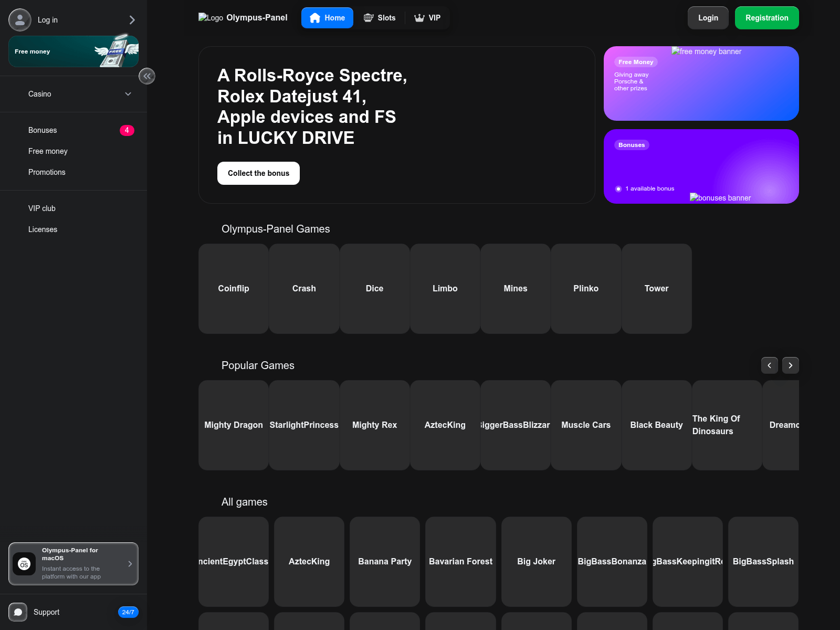Screen dimensions: 840x630
Task: Open the Limbo game tile
Action: 445,289
